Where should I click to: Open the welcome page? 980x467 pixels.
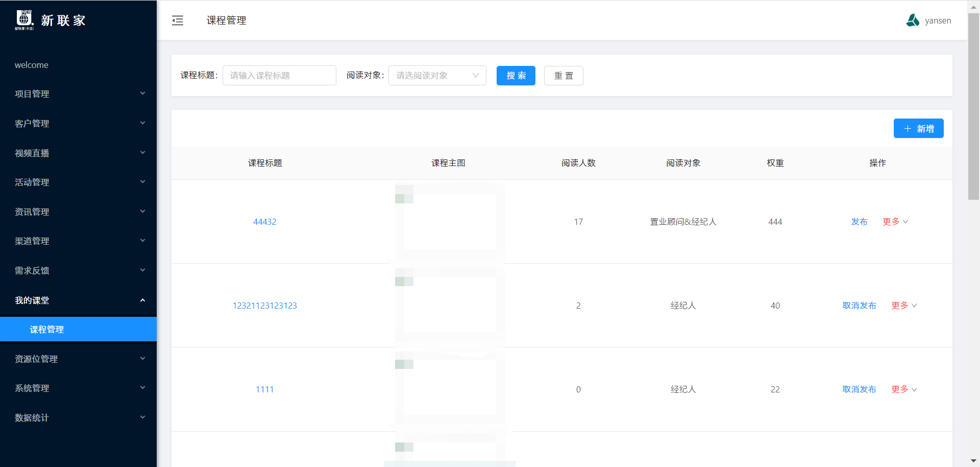pyautogui.click(x=78, y=65)
